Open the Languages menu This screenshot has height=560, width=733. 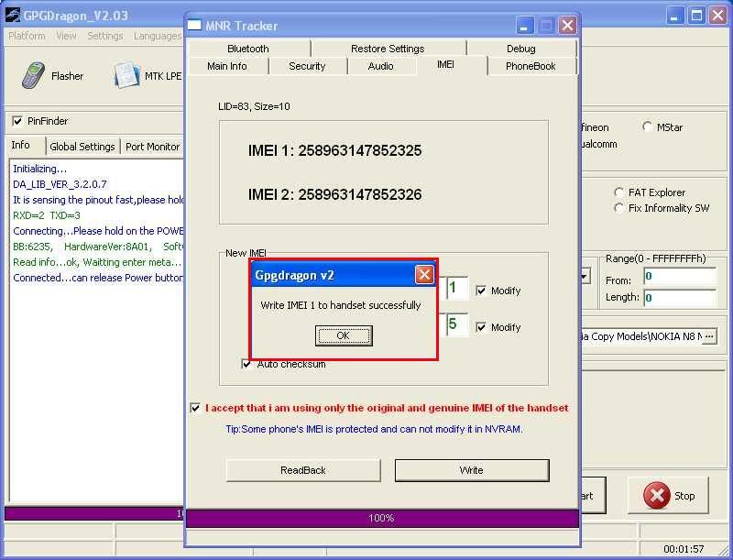click(157, 36)
